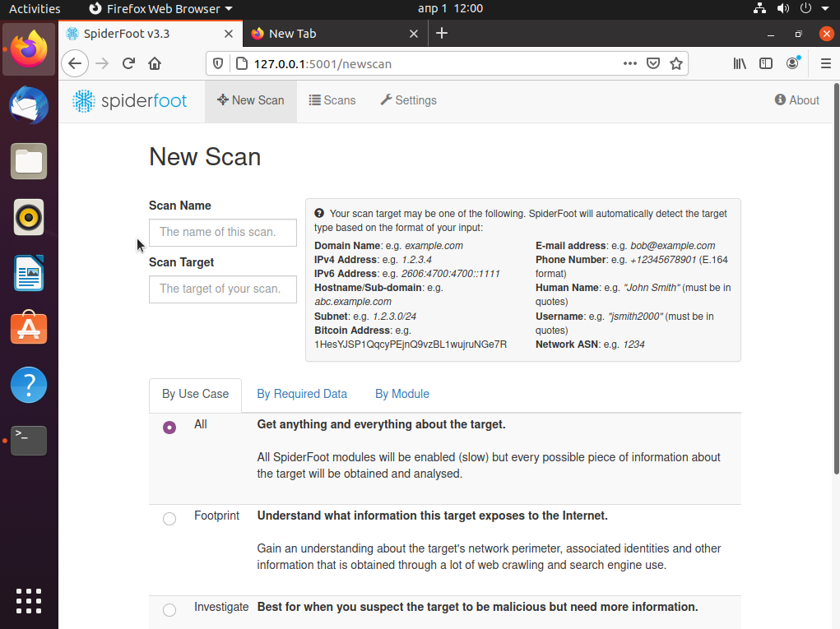Open the Firefox library icon
This screenshot has width=840, height=629.
pos(740,63)
